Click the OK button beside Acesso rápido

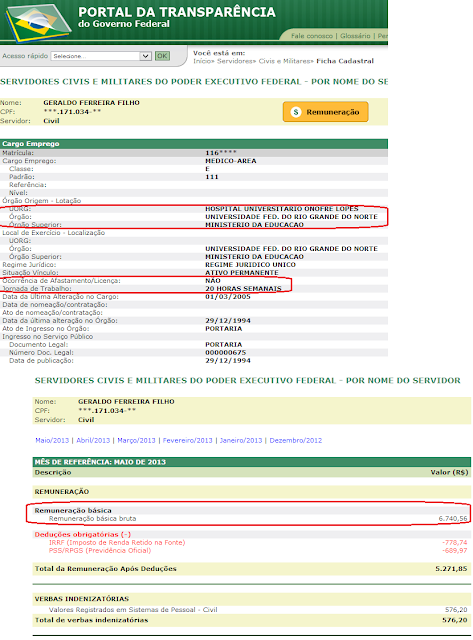[x=162, y=56]
